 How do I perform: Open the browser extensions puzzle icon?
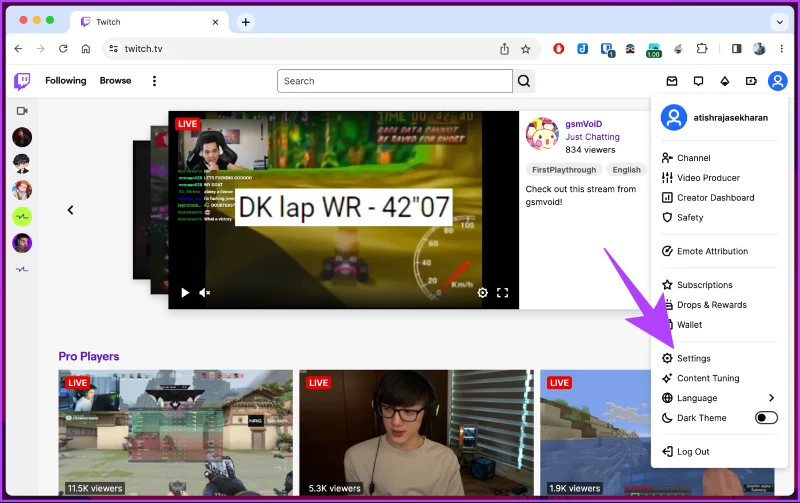click(x=702, y=49)
